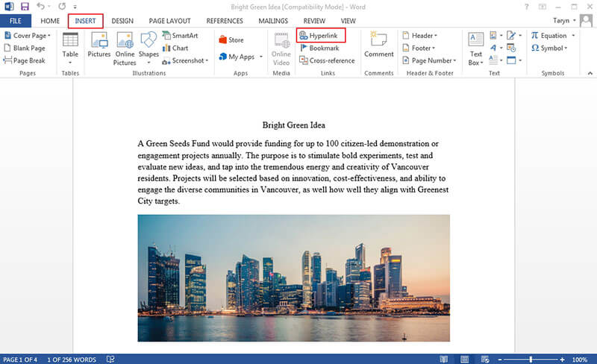597x364 pixels.
Task: Insert a Cross-reference
Action: [x=327, y=60]
